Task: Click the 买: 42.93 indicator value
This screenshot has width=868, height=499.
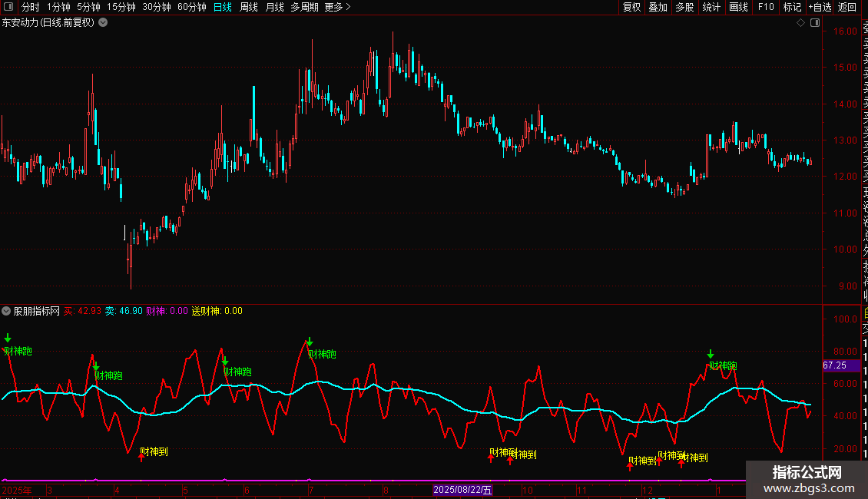Action: 82,311
